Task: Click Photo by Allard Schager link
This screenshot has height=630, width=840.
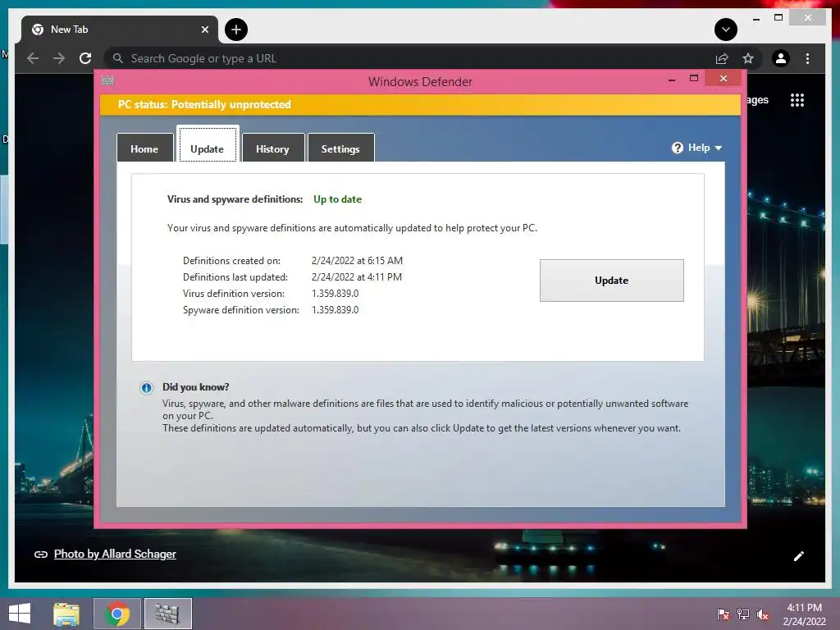Action: (115, 554)
